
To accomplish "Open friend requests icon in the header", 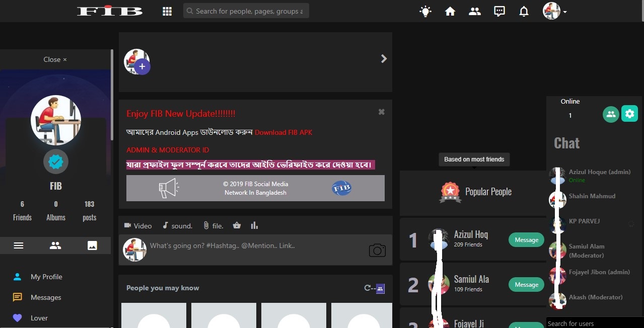I will [x=475, y=11].
